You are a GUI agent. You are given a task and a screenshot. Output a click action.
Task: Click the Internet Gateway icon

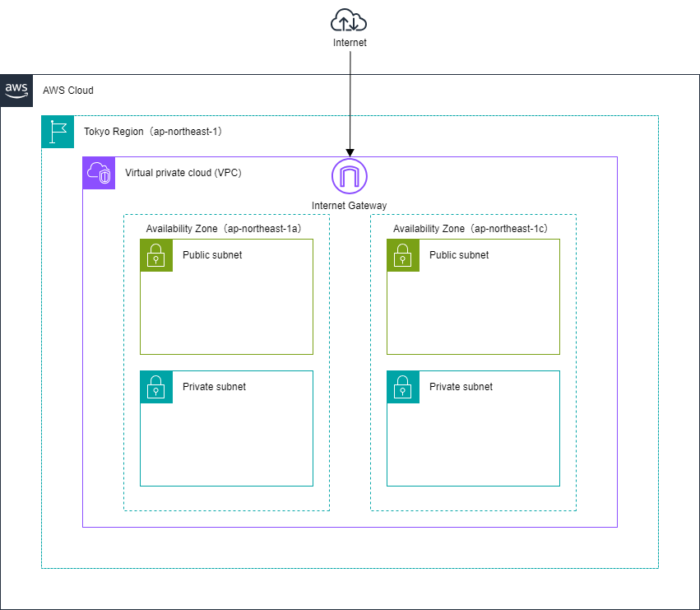(x=350, y=176)
